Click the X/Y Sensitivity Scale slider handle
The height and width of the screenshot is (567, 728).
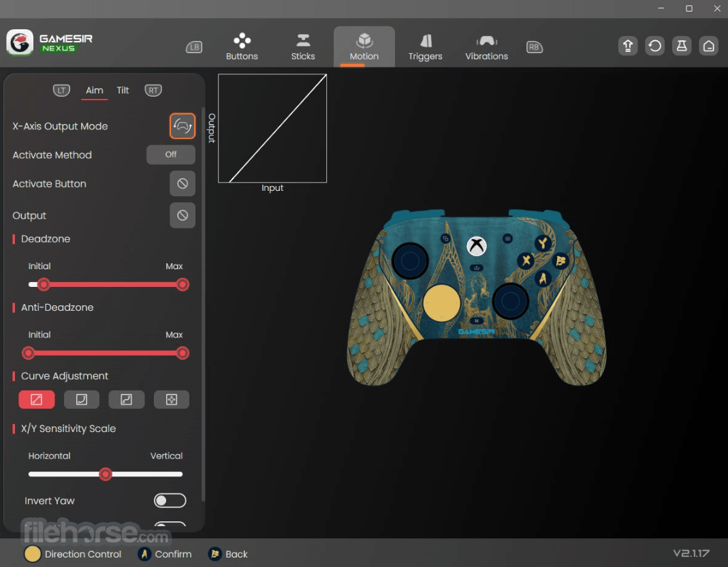pyautogui.click(x=106, y=474)
